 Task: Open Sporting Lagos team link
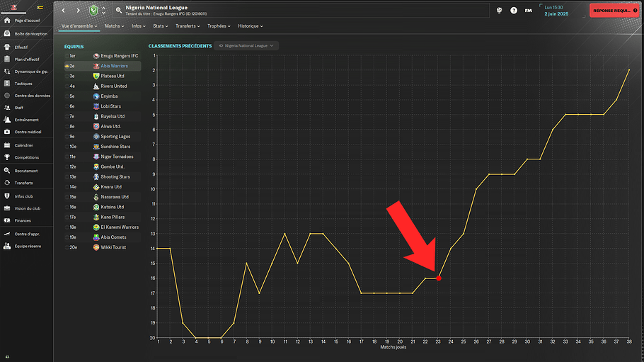click(x=115, y=137)
